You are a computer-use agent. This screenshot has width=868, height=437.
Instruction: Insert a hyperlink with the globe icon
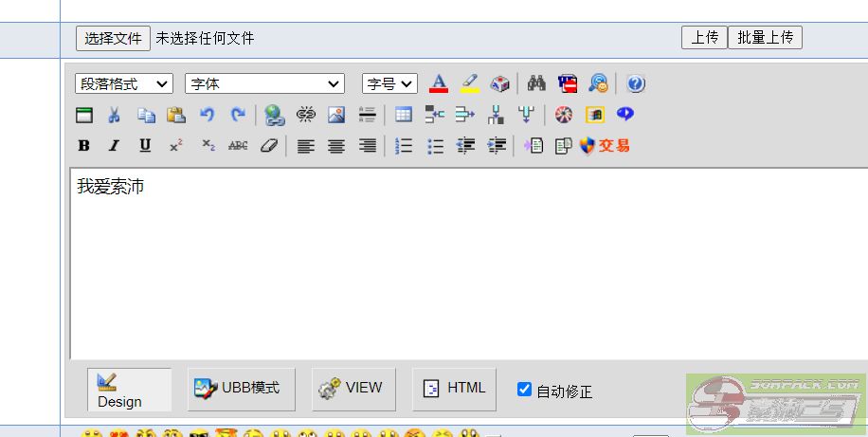[275, 115]
